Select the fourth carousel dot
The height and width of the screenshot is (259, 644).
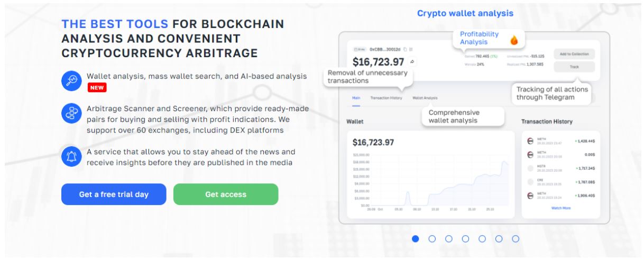(465, 239)
